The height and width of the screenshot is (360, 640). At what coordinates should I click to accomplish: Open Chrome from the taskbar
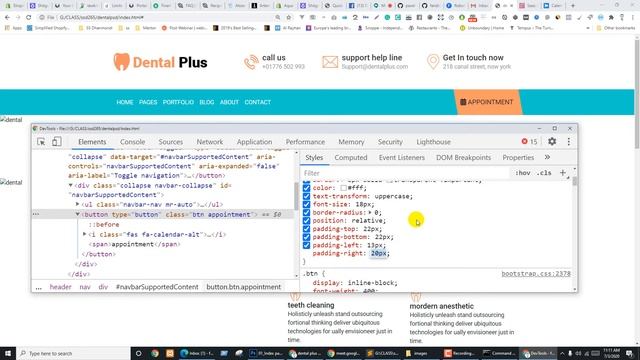[155, 353]
